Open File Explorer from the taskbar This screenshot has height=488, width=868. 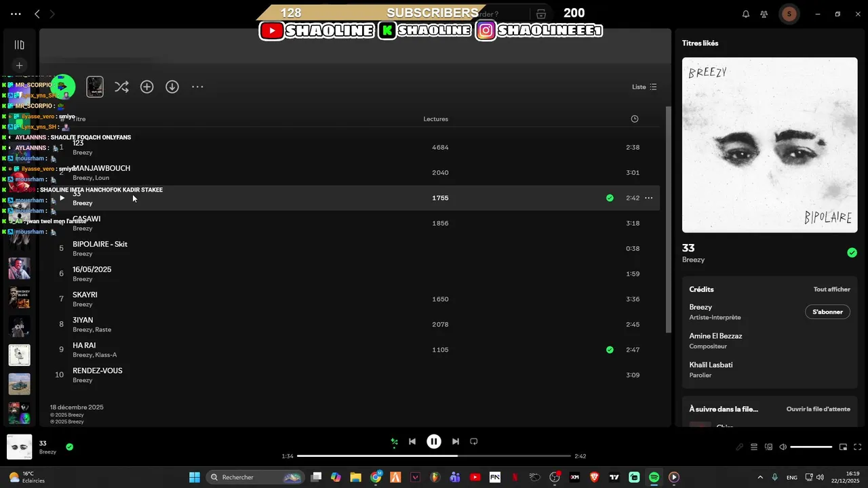pos(355,477)
